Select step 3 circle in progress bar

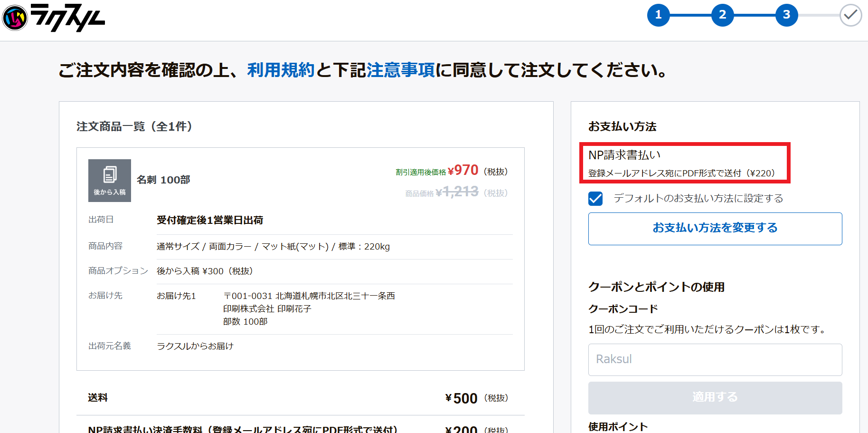tap(786, 15)
